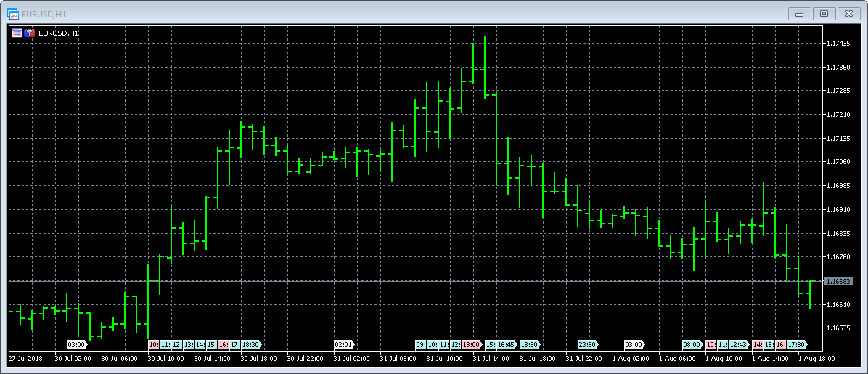The image size is (868, 374).
Task: Click the 1.16985 price axis label
Action: pyautogui.click(x=838, y=186)
